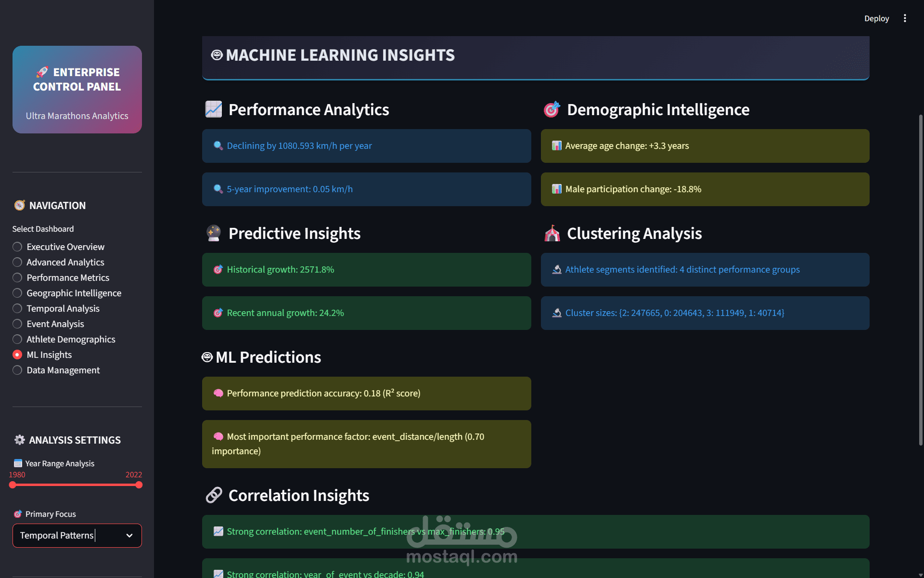Screen dimensions: 924x578
Task: Select the Executive Overview dashboard radio
Action: click(x=17, y=247)
